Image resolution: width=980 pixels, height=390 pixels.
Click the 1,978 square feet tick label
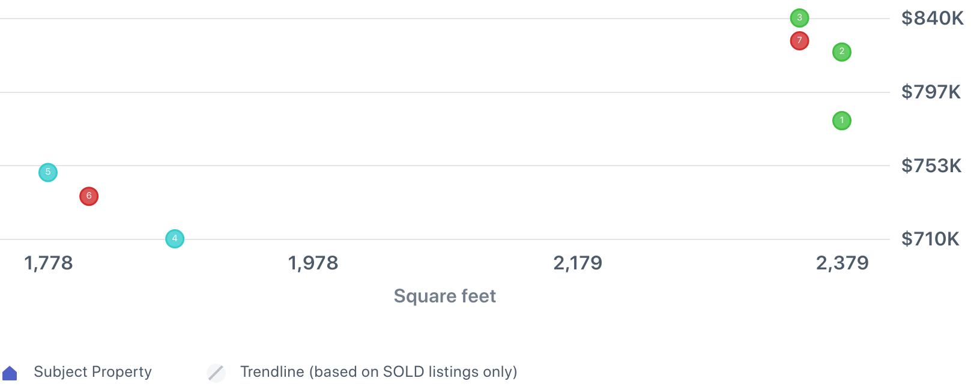pos(313,263)
